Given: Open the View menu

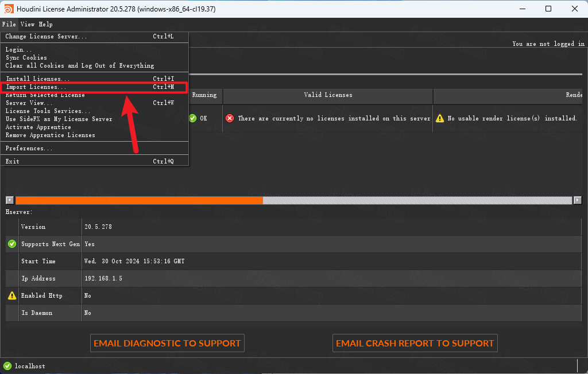Looking at the screenshot, I should click(x=28, y=24).
